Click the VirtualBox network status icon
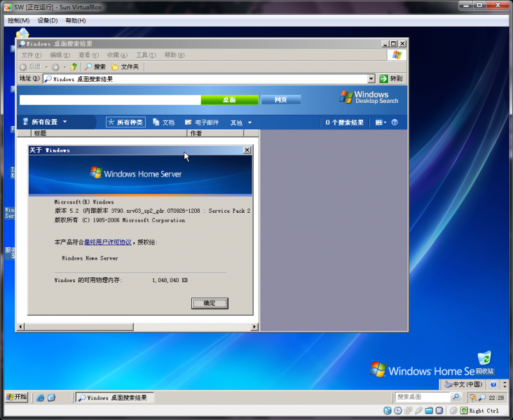The height and width of the screenshot is (420, 513). click(x=408, y=410)
